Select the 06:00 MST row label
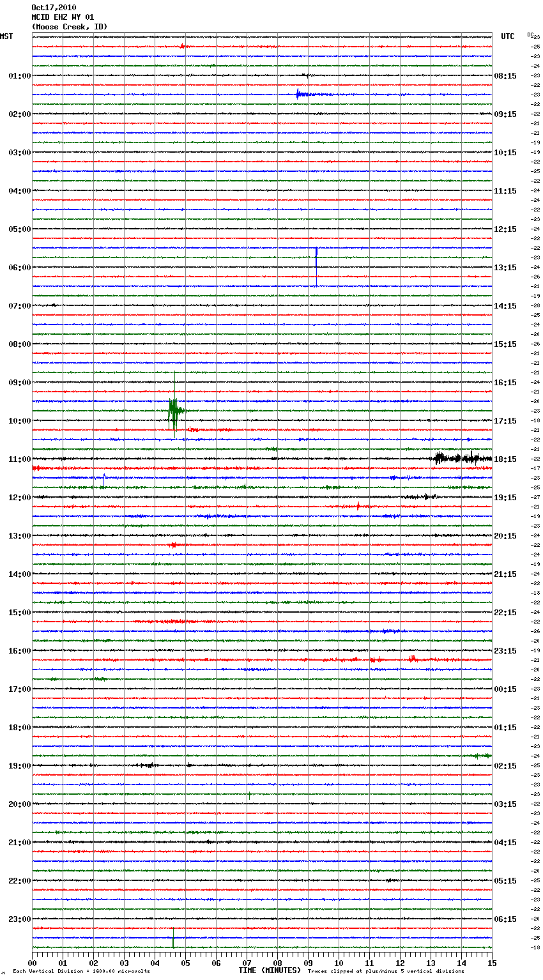 click(19, 267)
